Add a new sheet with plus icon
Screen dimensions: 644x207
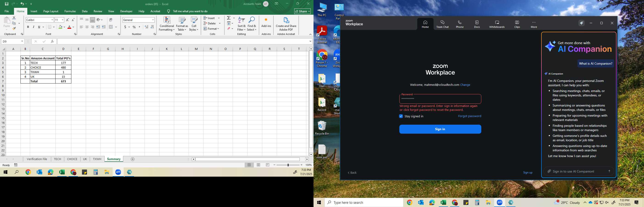pos(133,159)
